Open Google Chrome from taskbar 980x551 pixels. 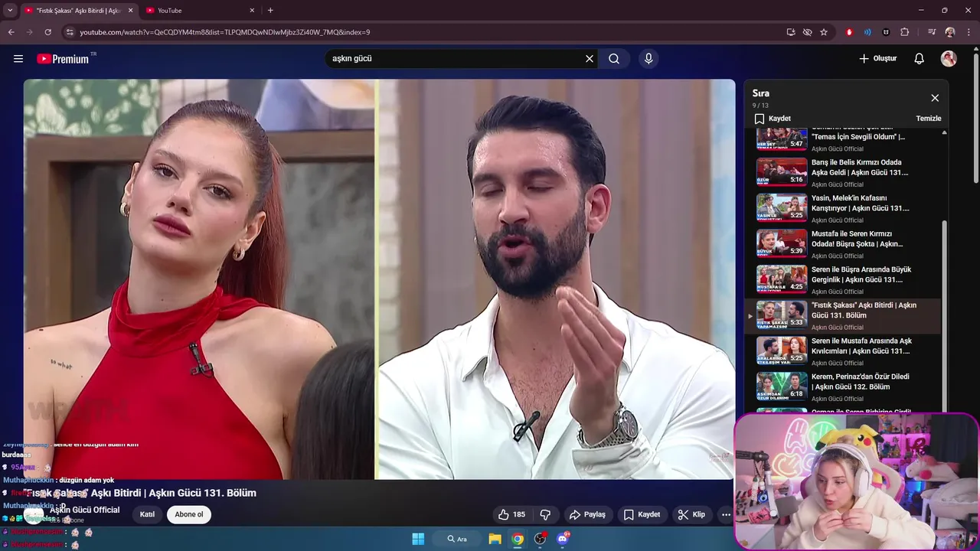[518, 539]
